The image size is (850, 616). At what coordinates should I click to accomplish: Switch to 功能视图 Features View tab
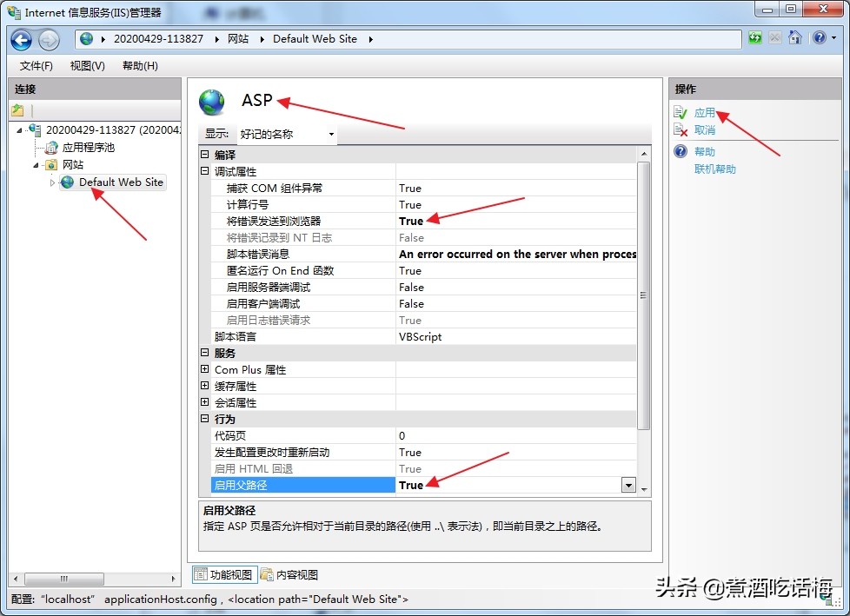pyautogui.click(x=224, y=575)
